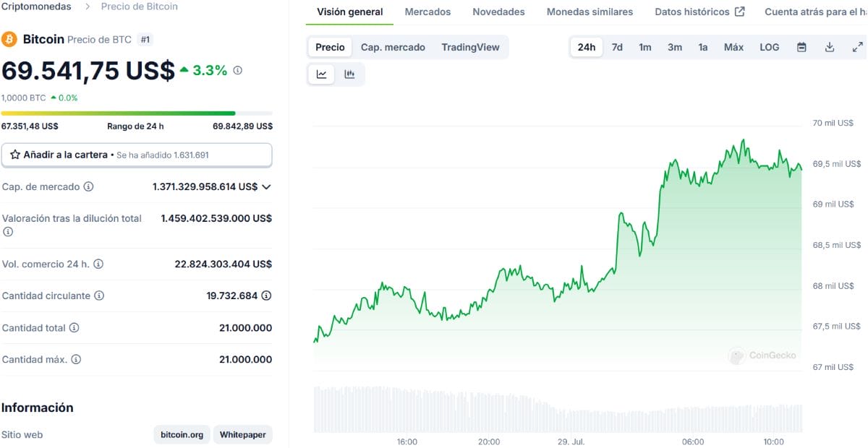Open the Novedades tab

498,12
